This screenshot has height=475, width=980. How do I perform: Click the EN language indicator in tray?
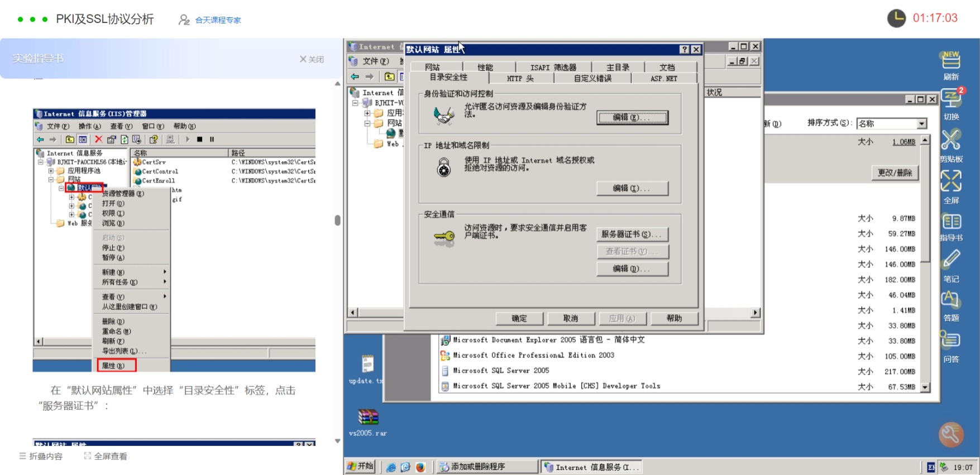[931, 467]
